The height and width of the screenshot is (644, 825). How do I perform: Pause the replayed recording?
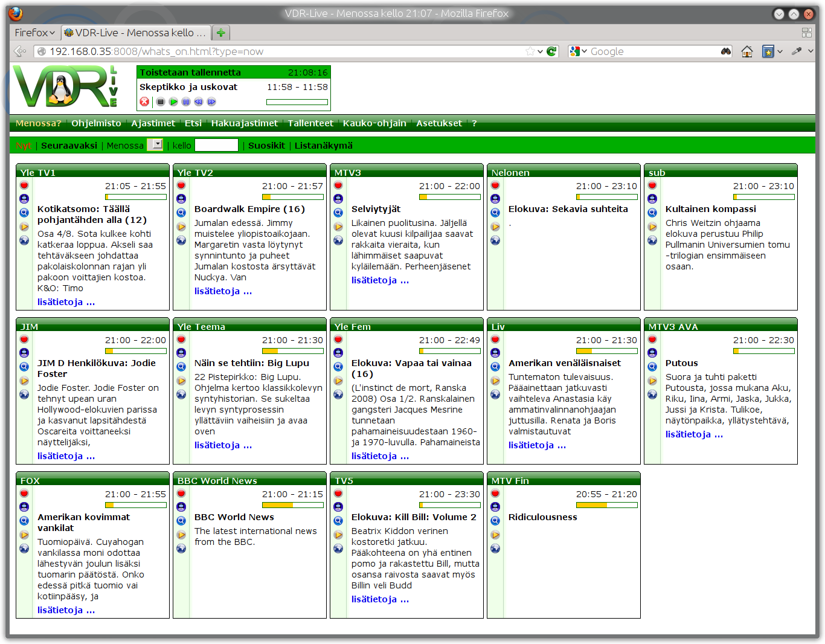[x=186, y=101]
